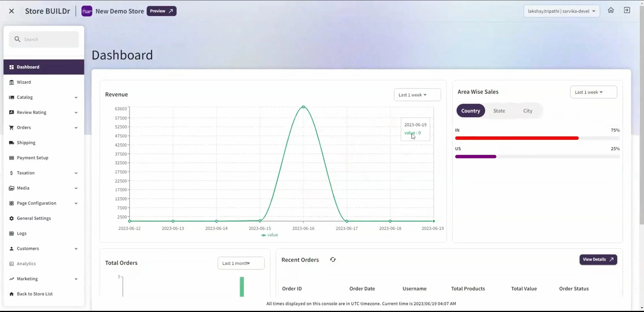Click the search magnifier icon
644x312 pixels.
click(17, 39)
